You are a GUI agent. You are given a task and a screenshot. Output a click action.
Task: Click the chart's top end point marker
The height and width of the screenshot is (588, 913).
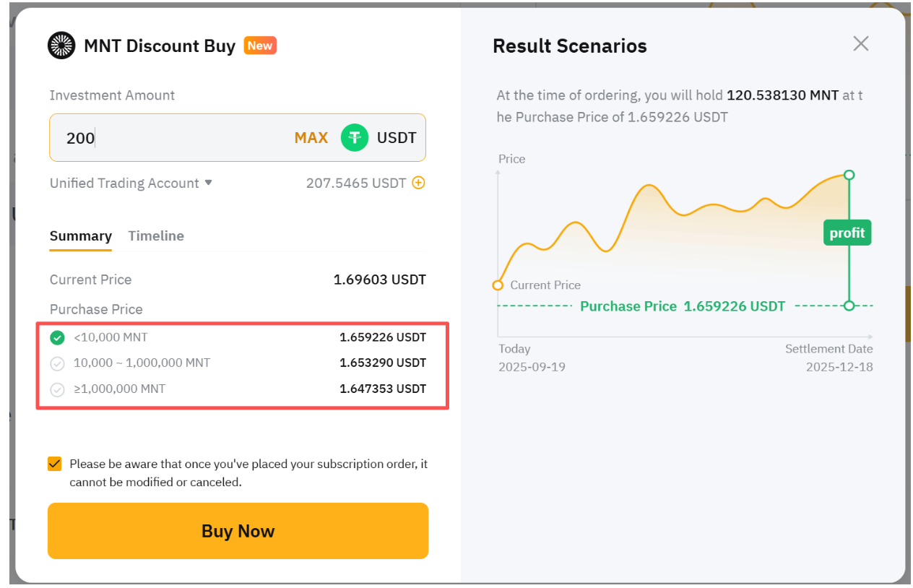pyautogui.click(x=849, y=175)
